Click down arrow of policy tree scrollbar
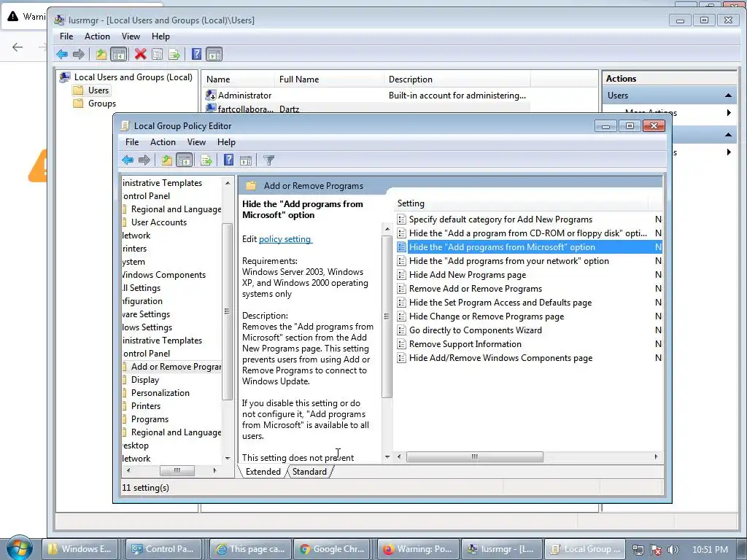The image size is (747, 560). (x=228, y=458)
